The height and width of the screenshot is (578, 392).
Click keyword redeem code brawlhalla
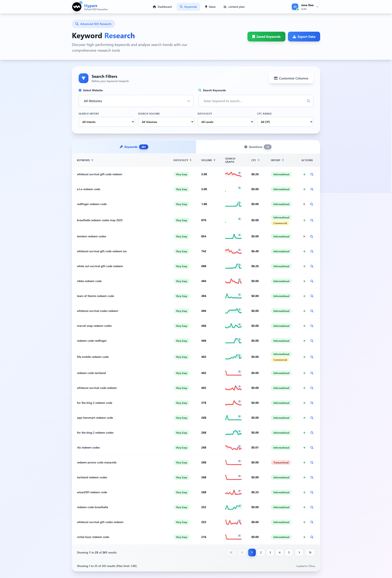click(x=92, y=507)
